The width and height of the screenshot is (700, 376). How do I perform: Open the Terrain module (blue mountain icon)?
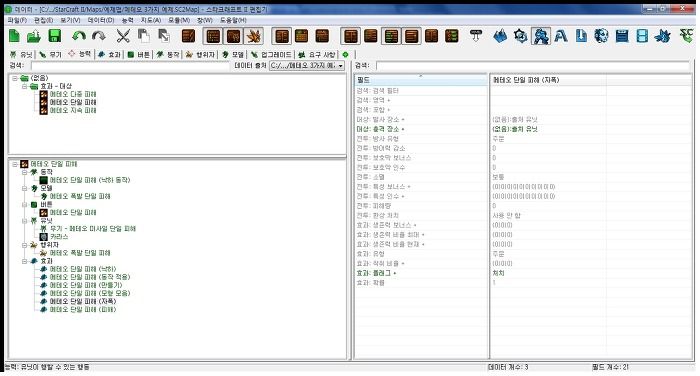[500, 36]
